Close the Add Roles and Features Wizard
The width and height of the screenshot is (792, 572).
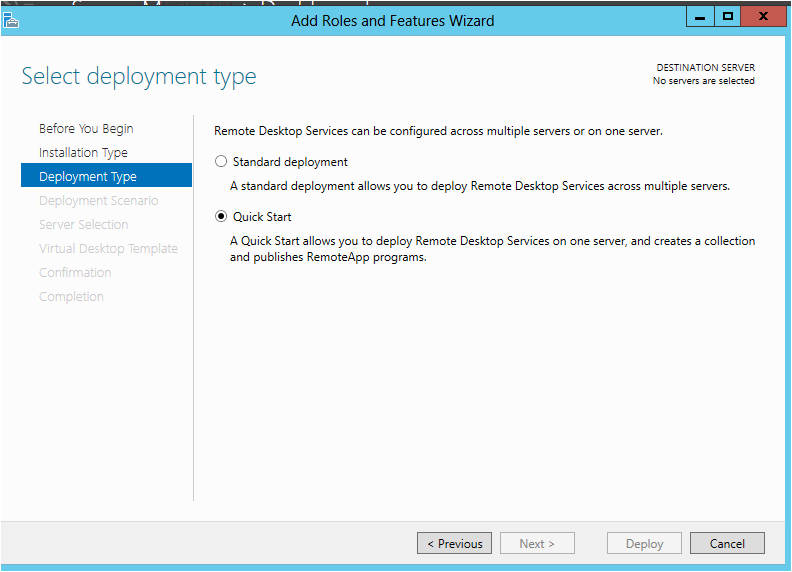point(763,16)
